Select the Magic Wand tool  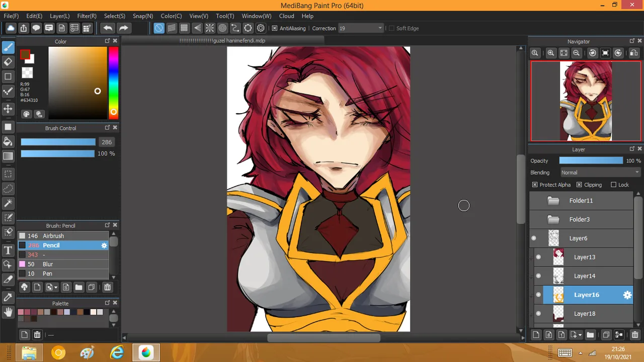[x=8, y=204]
